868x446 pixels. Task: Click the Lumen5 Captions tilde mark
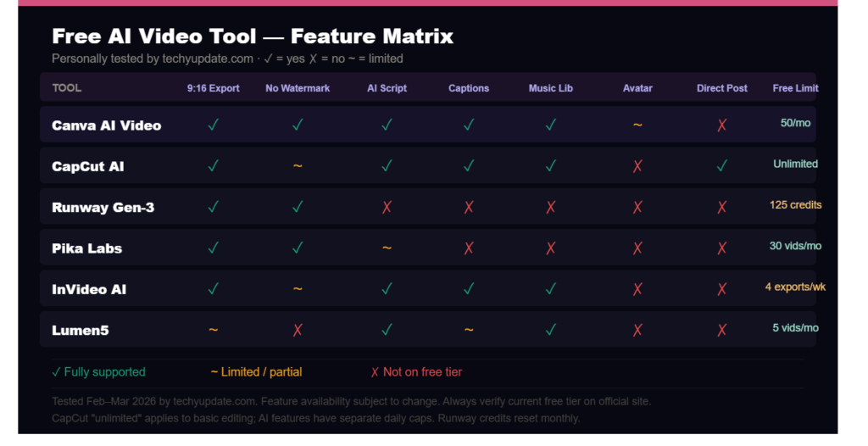[x=468, y=330]
